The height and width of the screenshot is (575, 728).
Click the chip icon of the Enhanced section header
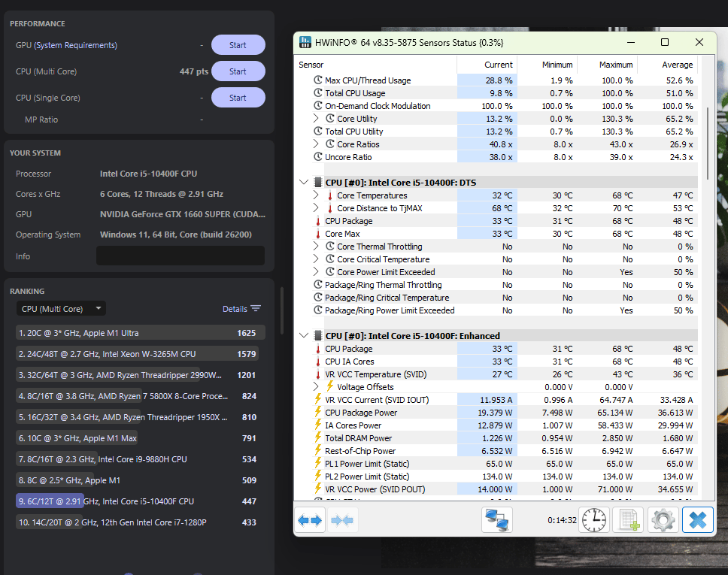coord(318,335)
